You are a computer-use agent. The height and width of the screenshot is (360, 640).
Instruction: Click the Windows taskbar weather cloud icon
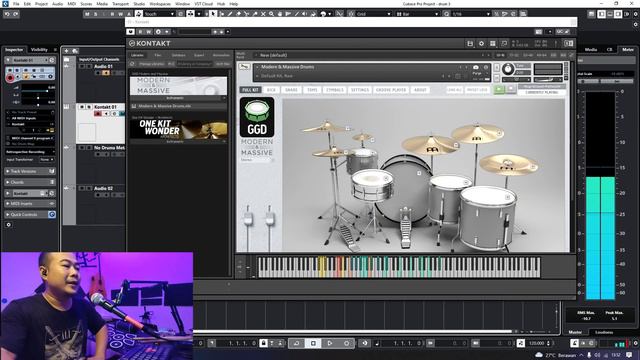(x=539, y=355)
